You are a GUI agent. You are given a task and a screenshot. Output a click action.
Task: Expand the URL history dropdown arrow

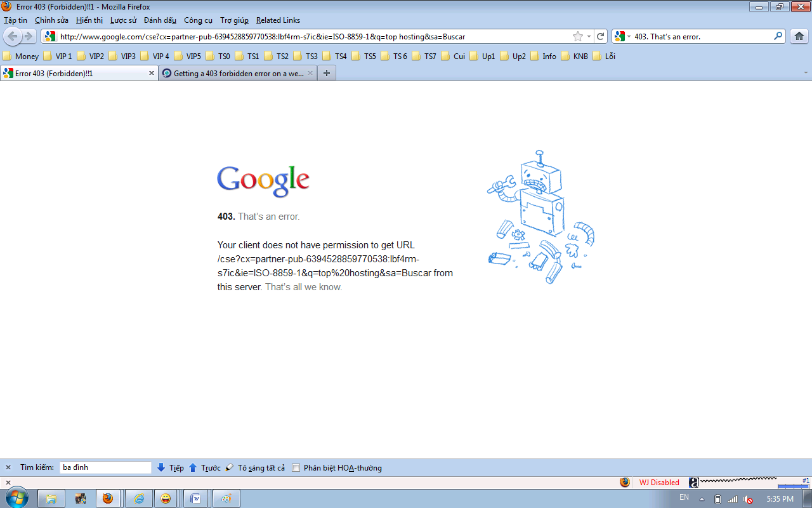coord(589,36)
